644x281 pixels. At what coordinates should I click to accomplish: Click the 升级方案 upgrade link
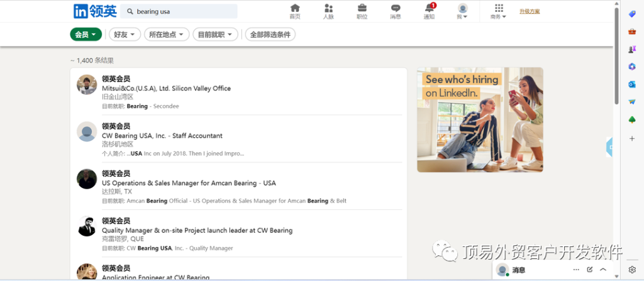coord(530,11)
